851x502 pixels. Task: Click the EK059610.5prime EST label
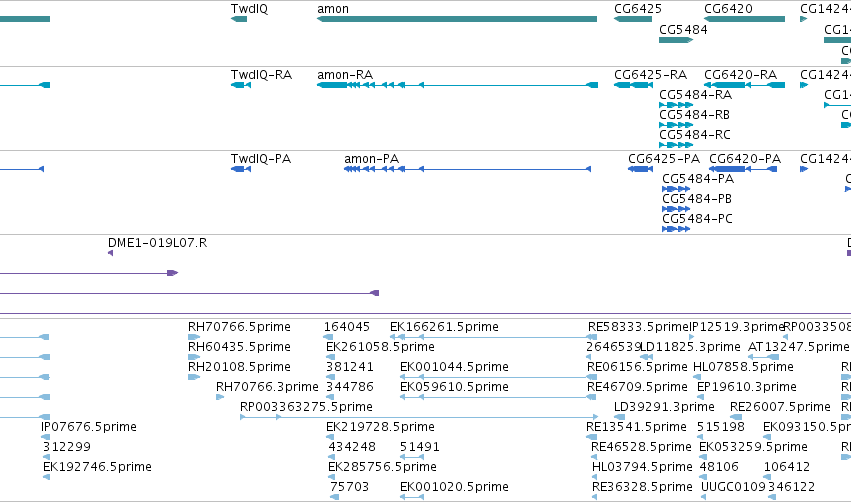click(454, 387)
